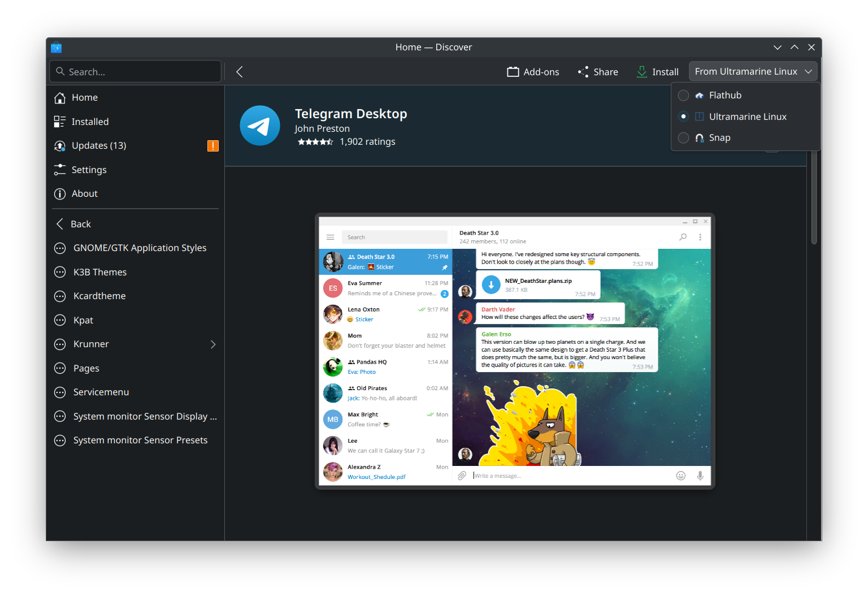Click the Share icon
The height and width of the screenshot is (596, 868).
click(583, 72)
